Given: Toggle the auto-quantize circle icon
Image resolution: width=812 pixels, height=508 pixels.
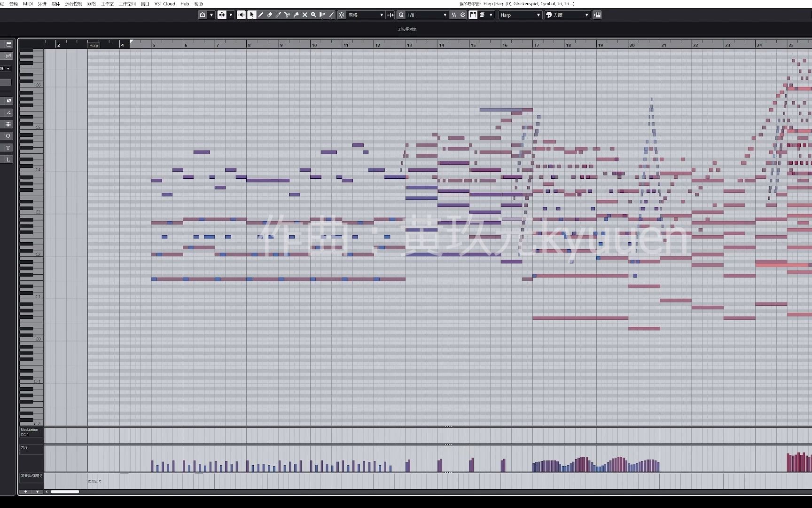Looking at the screenshot, I should pos(463,15).
